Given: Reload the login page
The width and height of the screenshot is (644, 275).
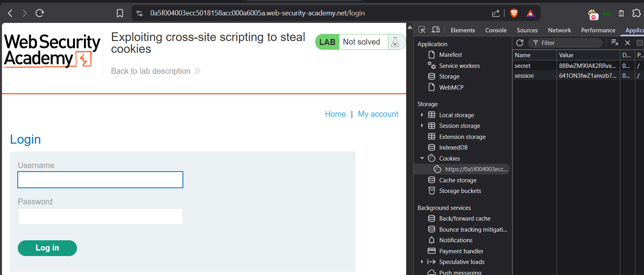Looking at the screenshot, I should click(40, 13).
